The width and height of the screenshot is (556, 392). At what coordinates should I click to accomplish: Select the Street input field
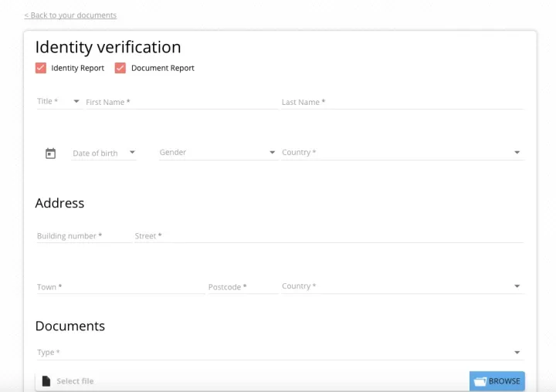(328, 236)
